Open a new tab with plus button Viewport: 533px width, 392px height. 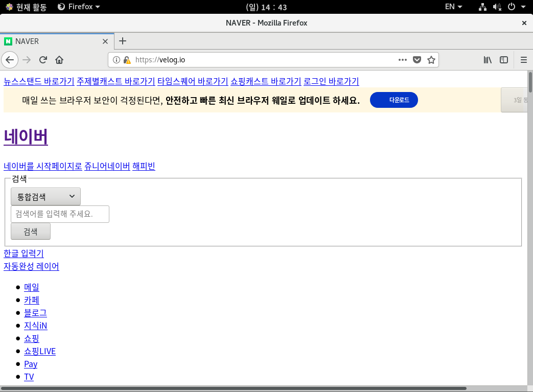tap(123, 41)
